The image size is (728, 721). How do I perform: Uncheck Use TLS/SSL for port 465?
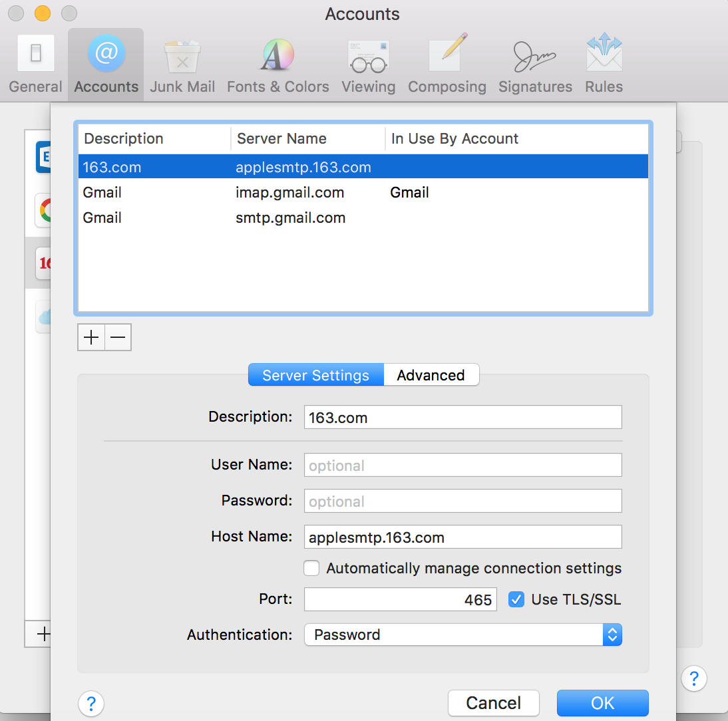tap(516, 599)
